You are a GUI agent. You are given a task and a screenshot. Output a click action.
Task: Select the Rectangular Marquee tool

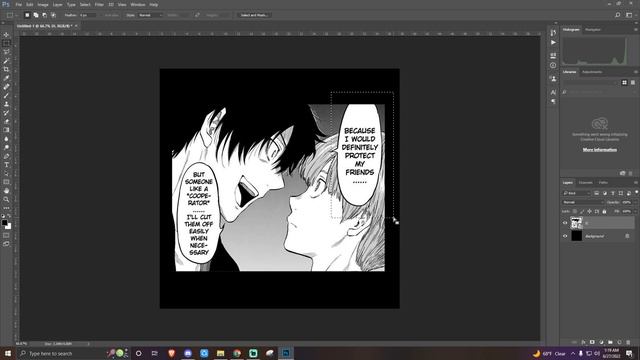click(6, 43)
